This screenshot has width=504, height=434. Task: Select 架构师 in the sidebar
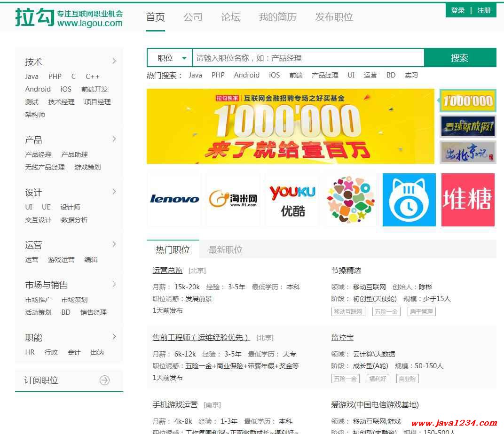pos(35,115)
